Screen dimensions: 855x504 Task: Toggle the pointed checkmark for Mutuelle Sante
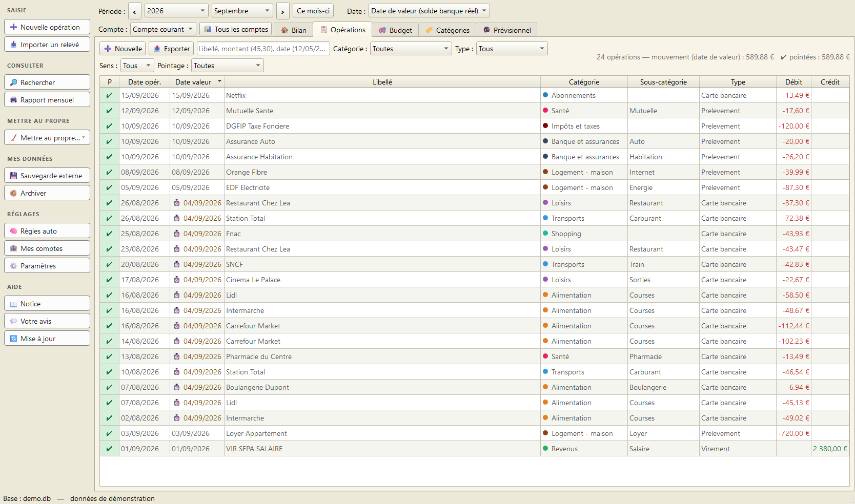[x=109, y=111]
